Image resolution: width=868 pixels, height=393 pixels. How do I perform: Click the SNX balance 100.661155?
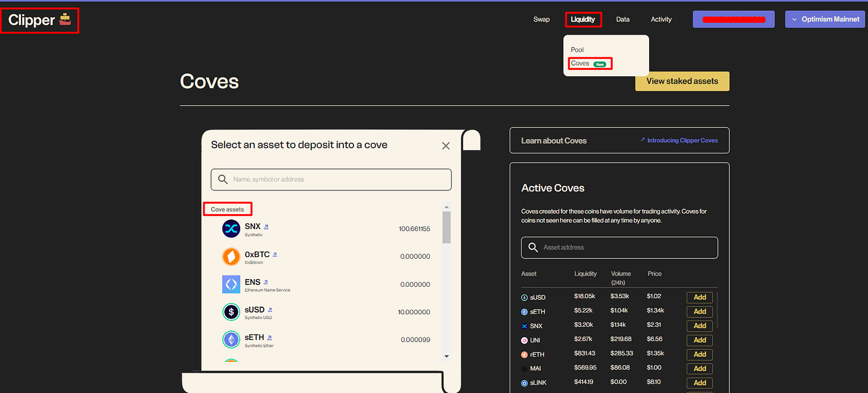point(414,229)
